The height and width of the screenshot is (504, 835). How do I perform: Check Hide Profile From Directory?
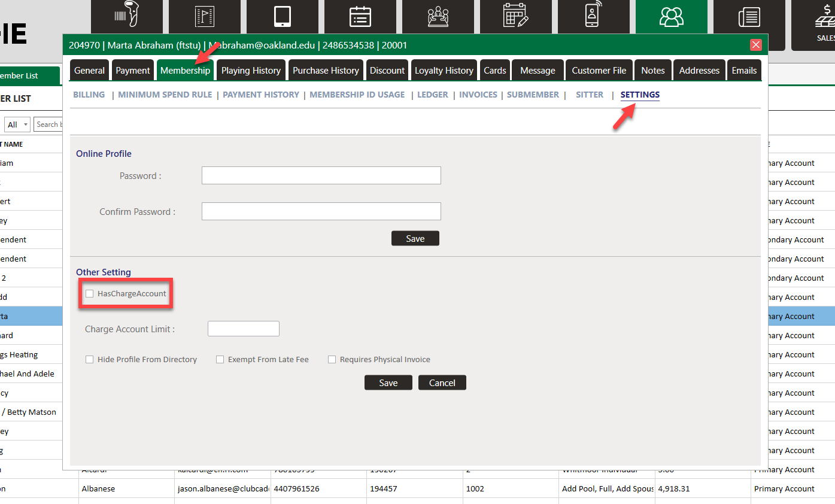coord(90,360)
